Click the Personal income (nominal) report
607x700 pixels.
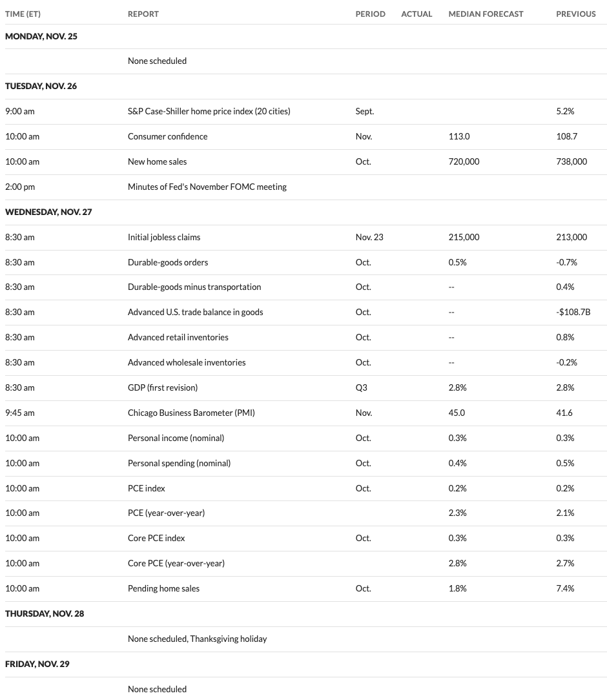click(176, 438)
